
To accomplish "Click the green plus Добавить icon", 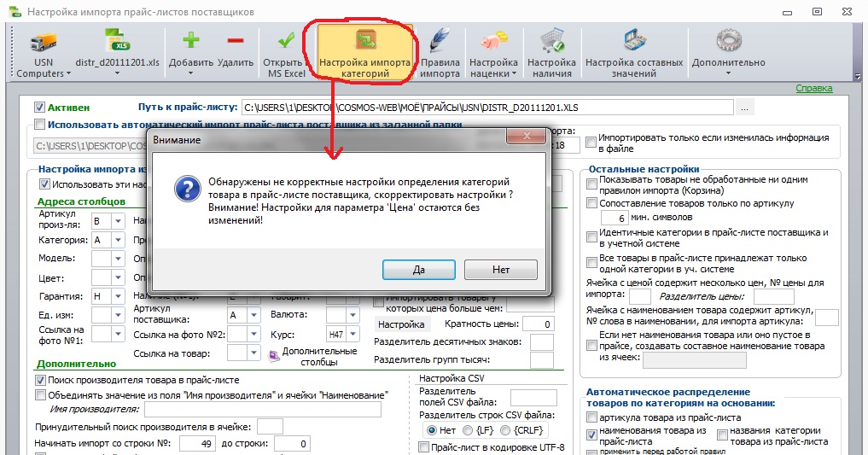I will pyautogui.click(x=191, y=40).
